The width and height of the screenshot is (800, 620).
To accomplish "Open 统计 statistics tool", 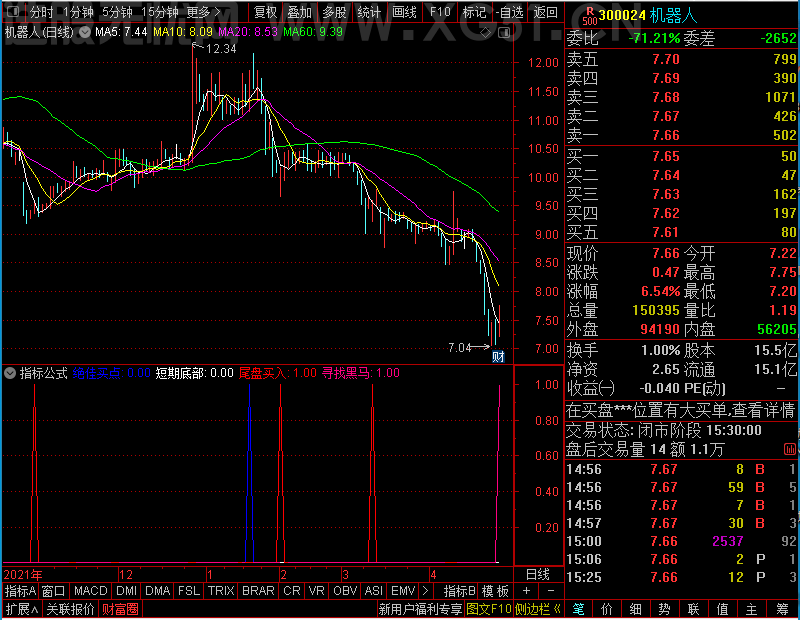I will (x=369, y=12).
